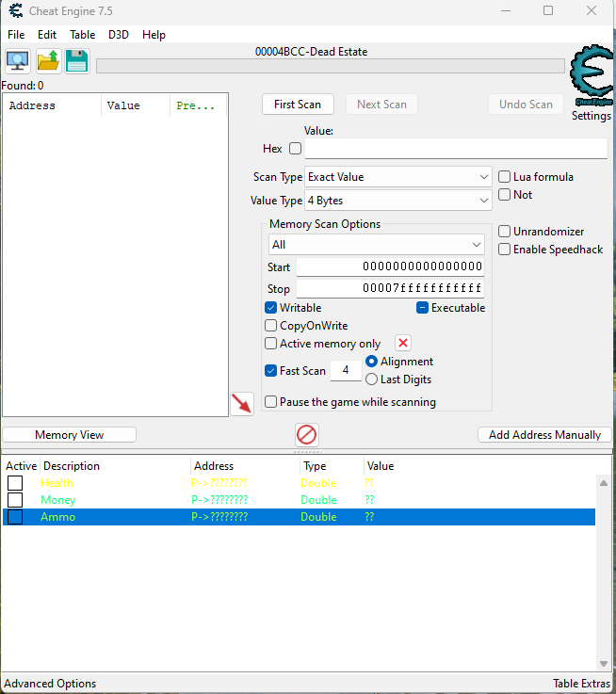Click the Active column header
Viewport: 616px width, 694px height.
tap(21, 466)
